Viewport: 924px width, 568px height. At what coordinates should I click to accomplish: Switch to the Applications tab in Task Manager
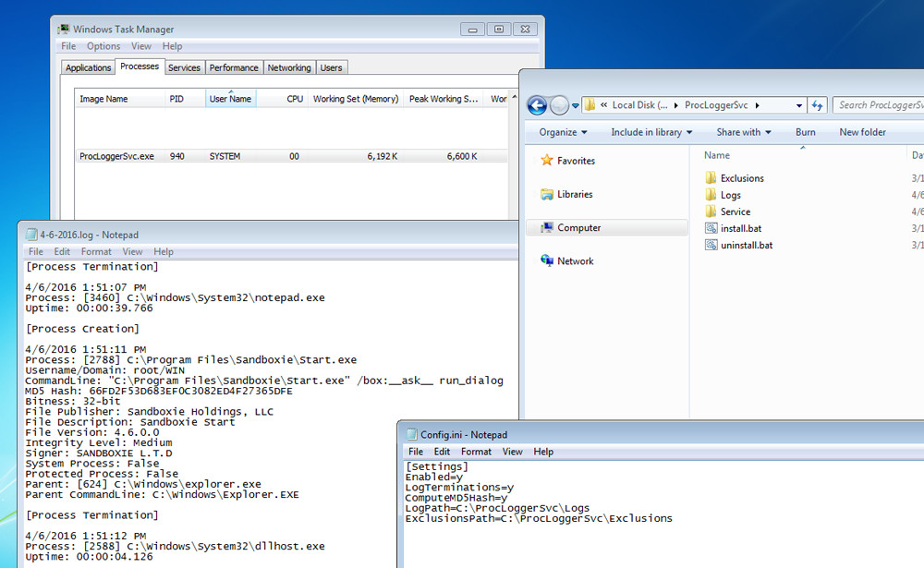pyautogui.click(x=89, y=67)
